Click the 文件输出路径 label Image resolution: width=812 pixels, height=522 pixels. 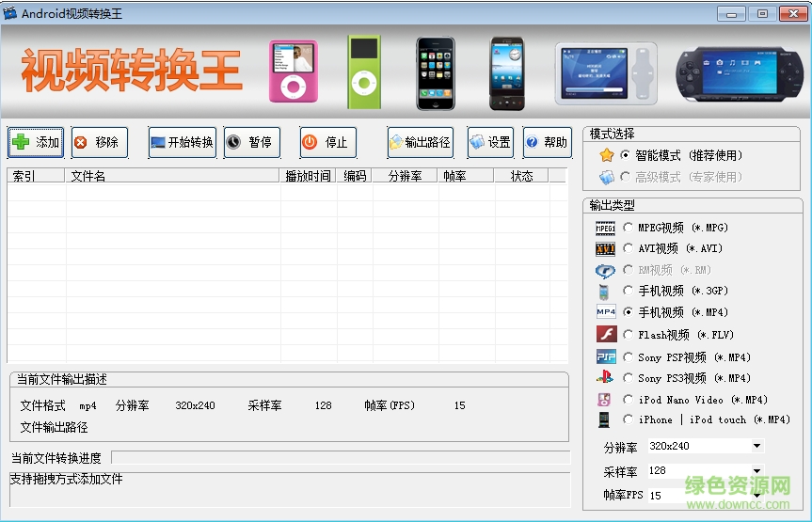(x=54, y=428)
